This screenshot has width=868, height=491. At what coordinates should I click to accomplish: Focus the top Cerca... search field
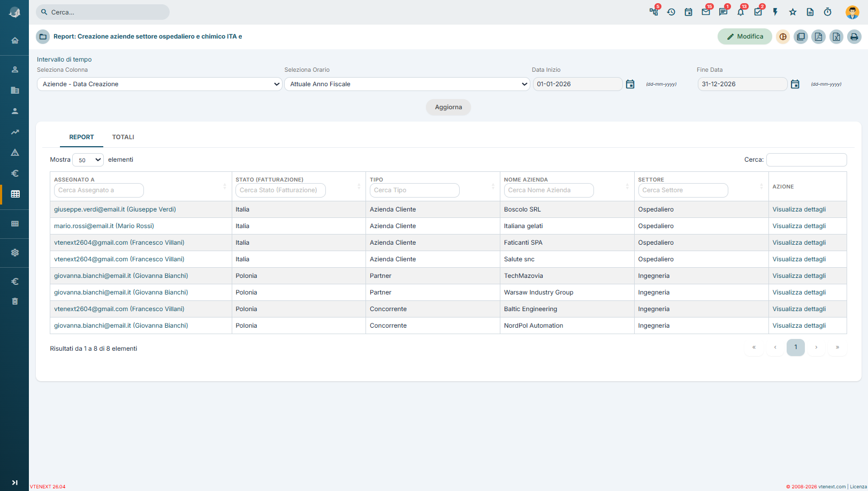click(x=103, y=12)
